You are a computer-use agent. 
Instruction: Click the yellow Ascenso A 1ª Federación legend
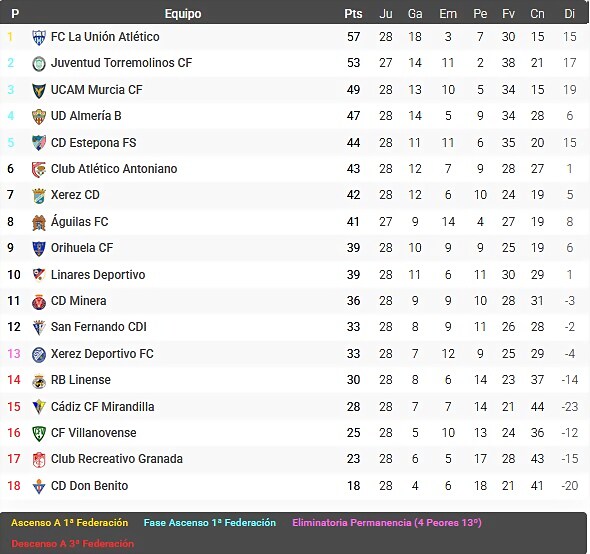(70, 523)
